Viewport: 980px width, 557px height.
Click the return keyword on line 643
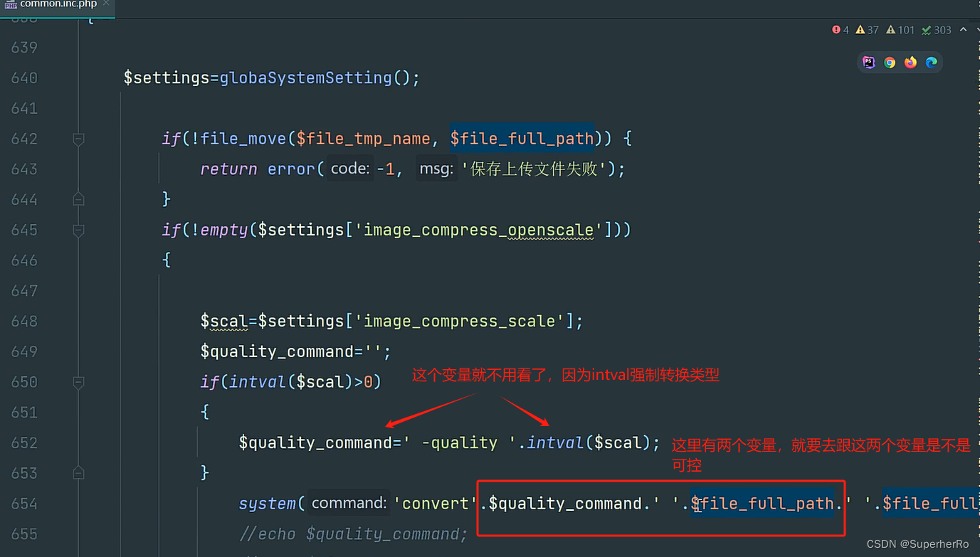tap(228, 169)
